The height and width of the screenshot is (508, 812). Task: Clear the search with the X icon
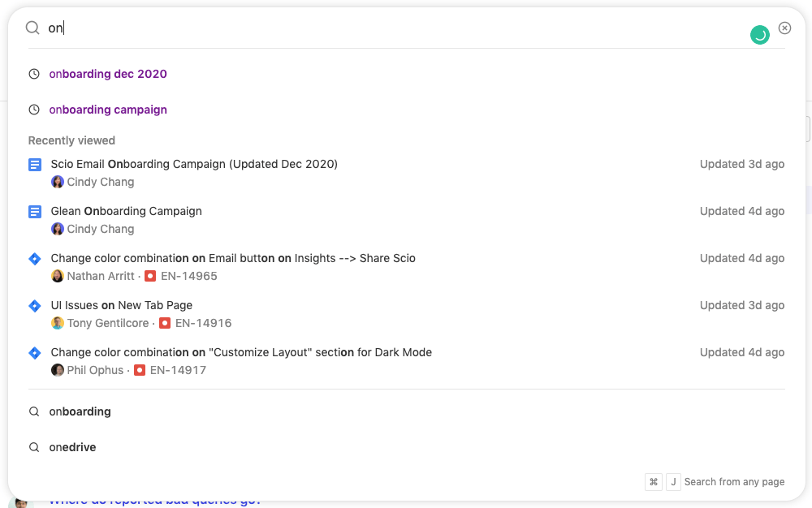784,28
